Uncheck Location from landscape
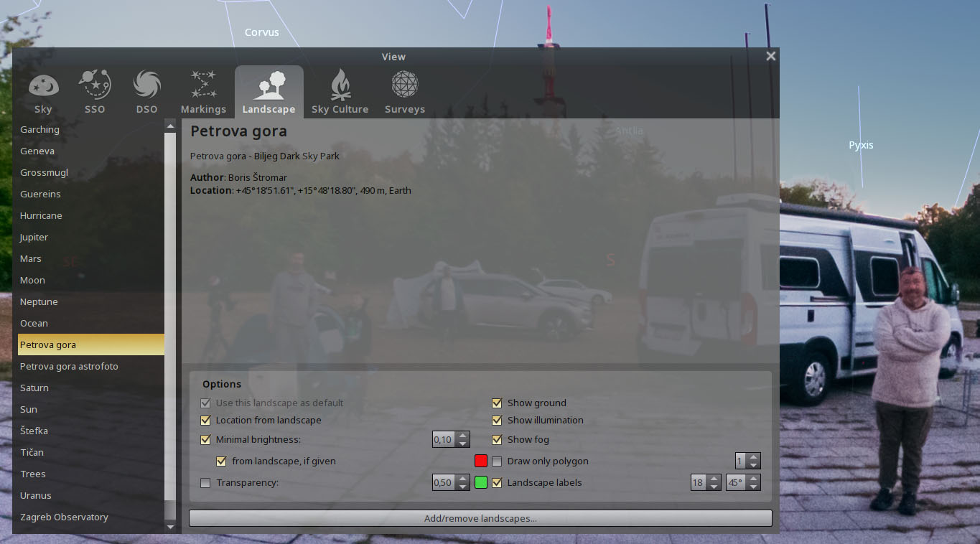The width and height of the screenshot is (980, 544). (206, 420)
